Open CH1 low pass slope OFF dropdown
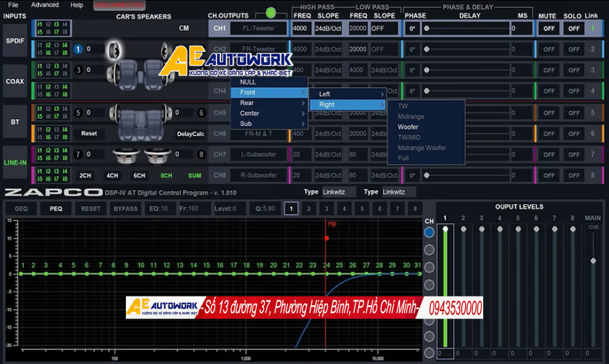The image size is (609, 364). pyautogui.click(x=384, y=28)
